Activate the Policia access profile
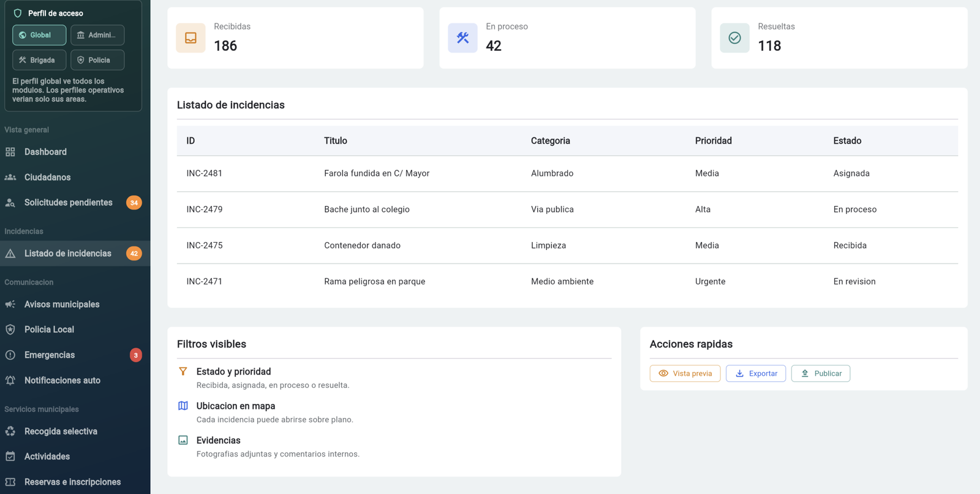980x494 pixels. click(x=97, y=60)
